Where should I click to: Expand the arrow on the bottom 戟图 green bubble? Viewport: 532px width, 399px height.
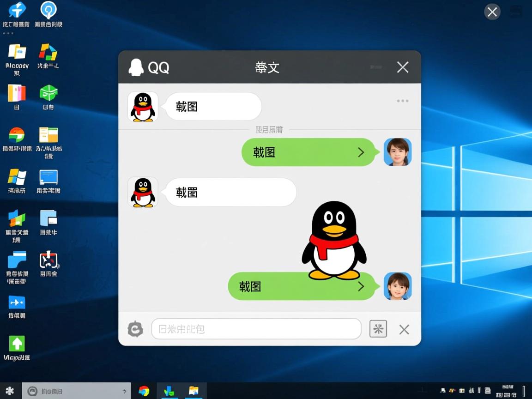coord(362,286)
